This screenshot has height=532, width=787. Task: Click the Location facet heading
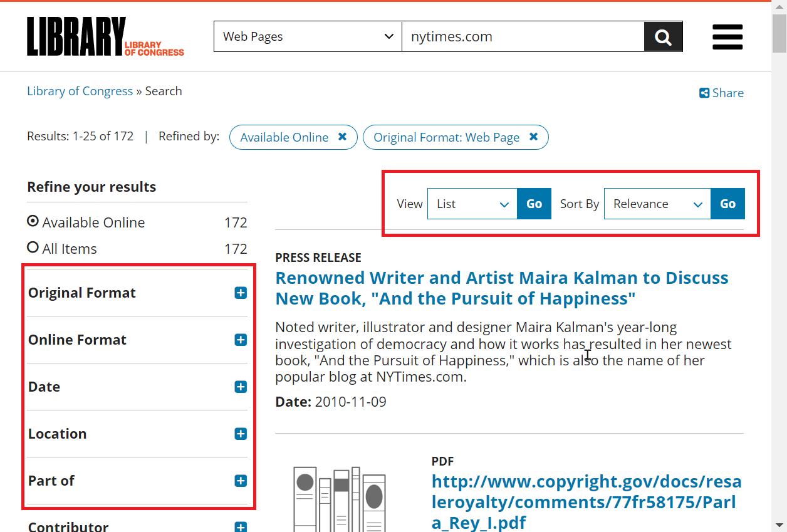tap(58, 434)
